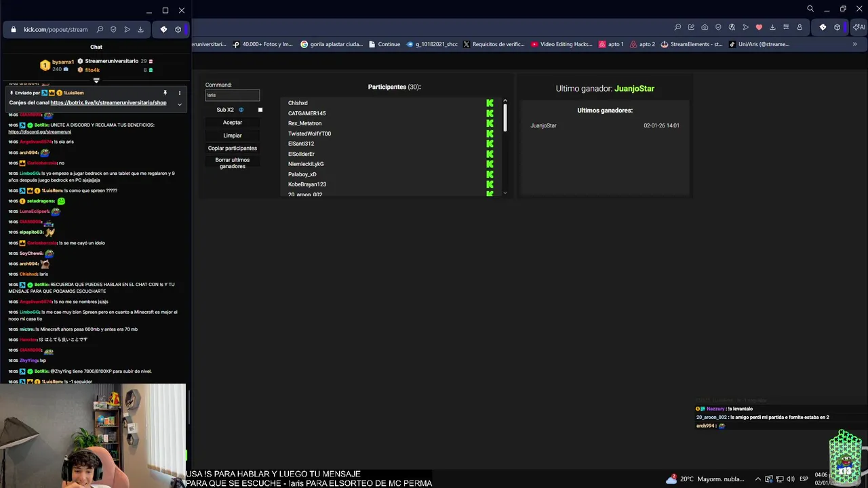Click the cube extension icon in main browser
The image size is (868, 488).
click(837, 27)
